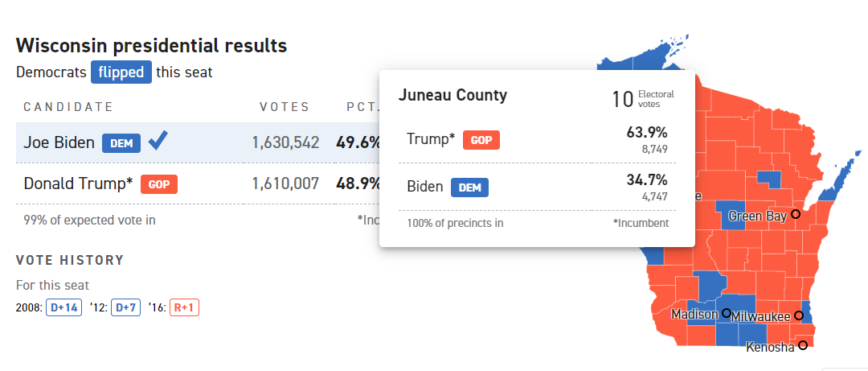Image resolution: width=868 pixels, height=371 pixels.
Task: Click the Milwaukee city marker on the map
Action: coord(799,316)
